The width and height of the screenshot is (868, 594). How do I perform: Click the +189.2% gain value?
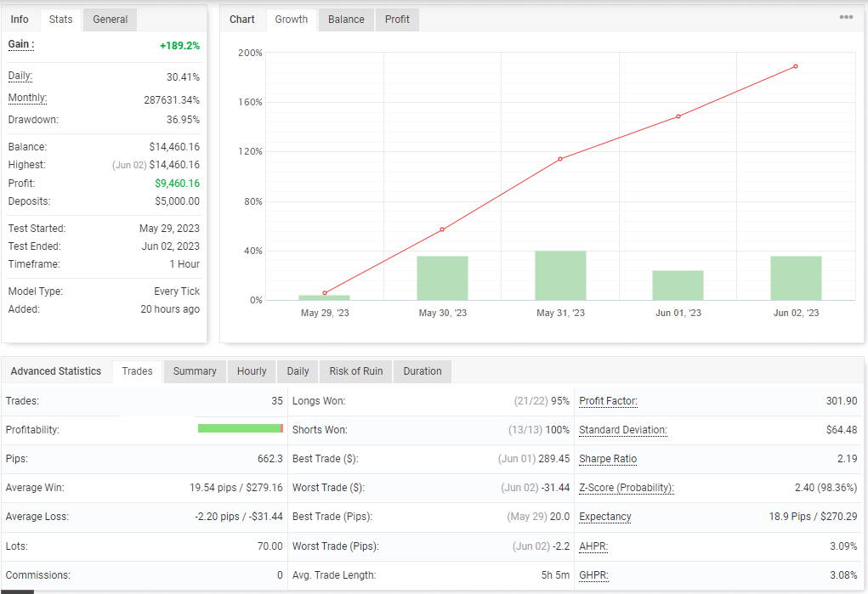click(180, 45)
